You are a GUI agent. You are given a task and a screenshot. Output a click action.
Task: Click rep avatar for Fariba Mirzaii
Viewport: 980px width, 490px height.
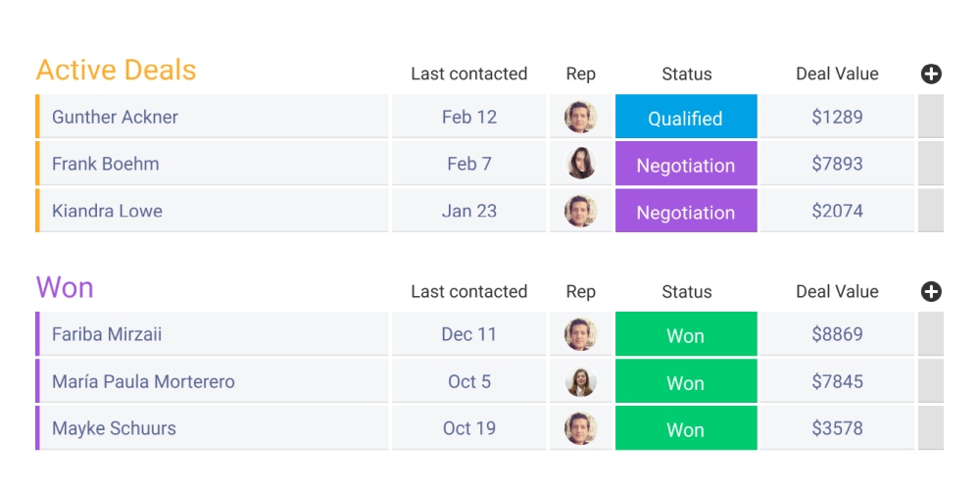pos(580,334)
